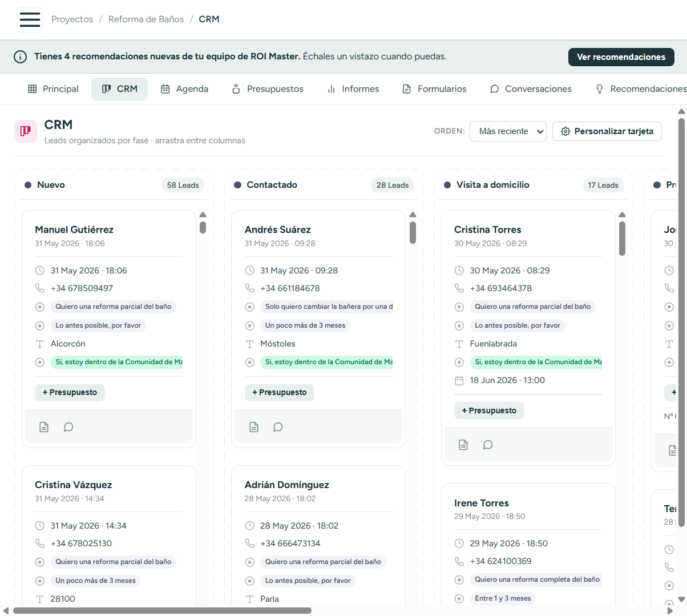This screenshot has width=687, height=616.
Task: Click the Visita a domicilio status dot
Action: (447, 185)
